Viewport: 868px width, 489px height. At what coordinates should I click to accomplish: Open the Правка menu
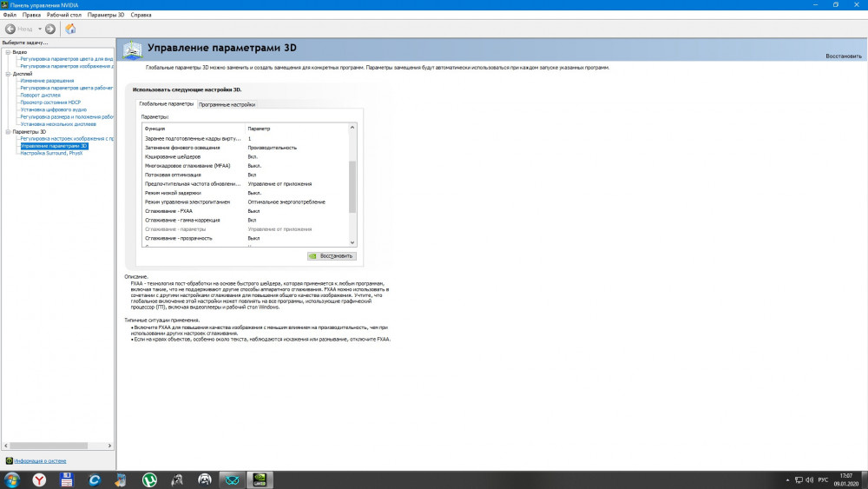[31, 15]
